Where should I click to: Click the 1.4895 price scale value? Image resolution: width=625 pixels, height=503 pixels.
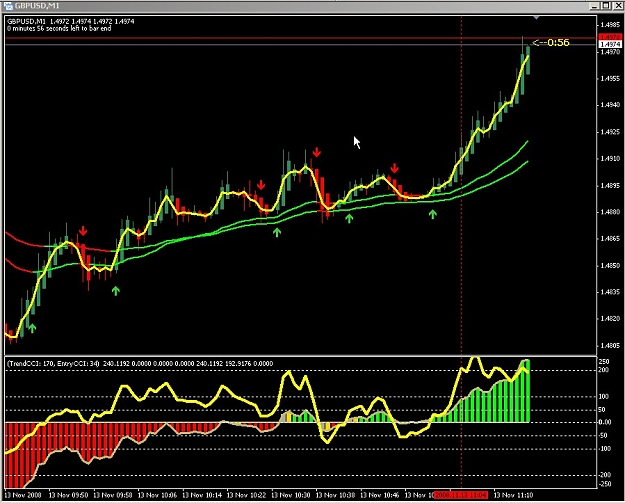pyautogui.click(x=610, y=186)
